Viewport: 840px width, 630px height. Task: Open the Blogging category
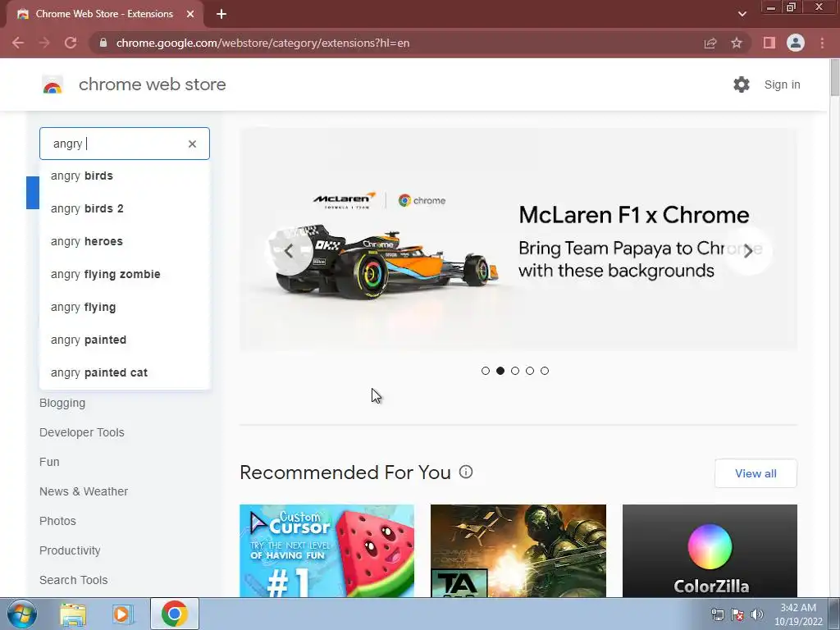click(x=62, y=403)
